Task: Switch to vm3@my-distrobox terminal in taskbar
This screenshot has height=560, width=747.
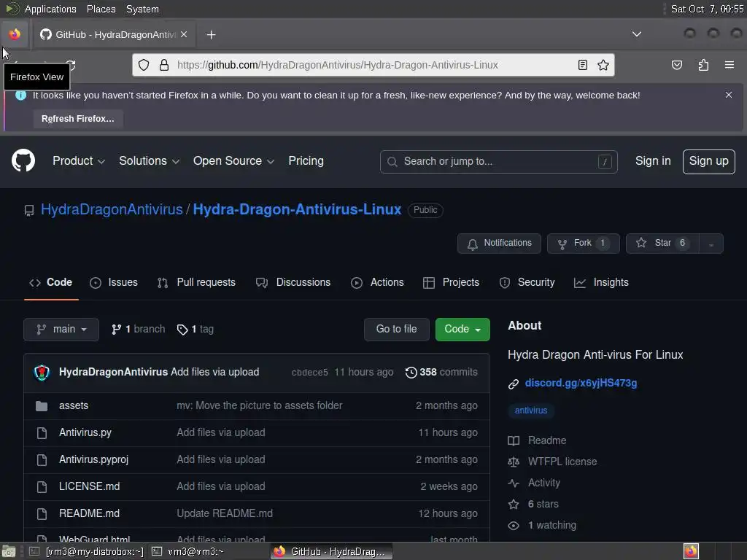Action: pos(87,551)
